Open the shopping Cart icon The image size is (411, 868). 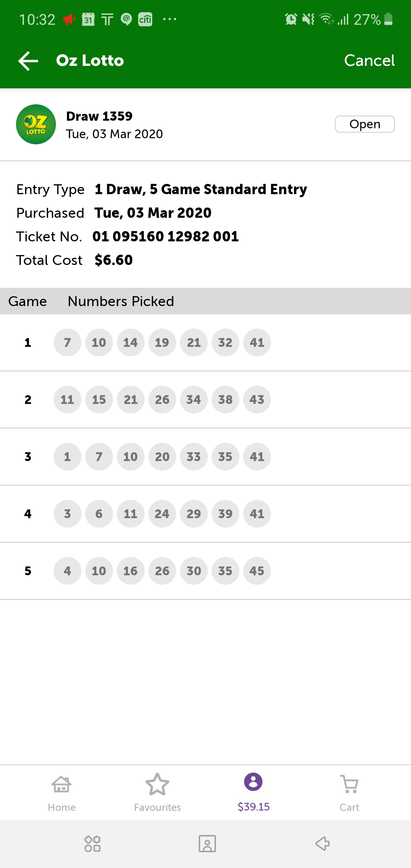click(x=349, y=792)
